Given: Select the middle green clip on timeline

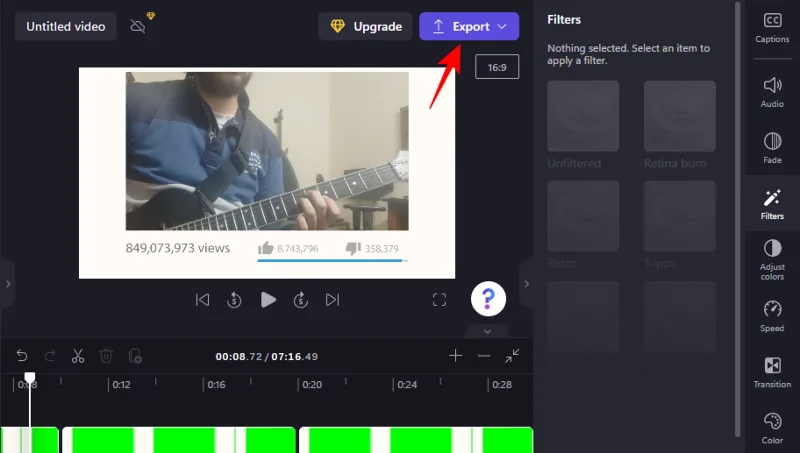Looking at the screenshot, I should click(x=179, y=440).
